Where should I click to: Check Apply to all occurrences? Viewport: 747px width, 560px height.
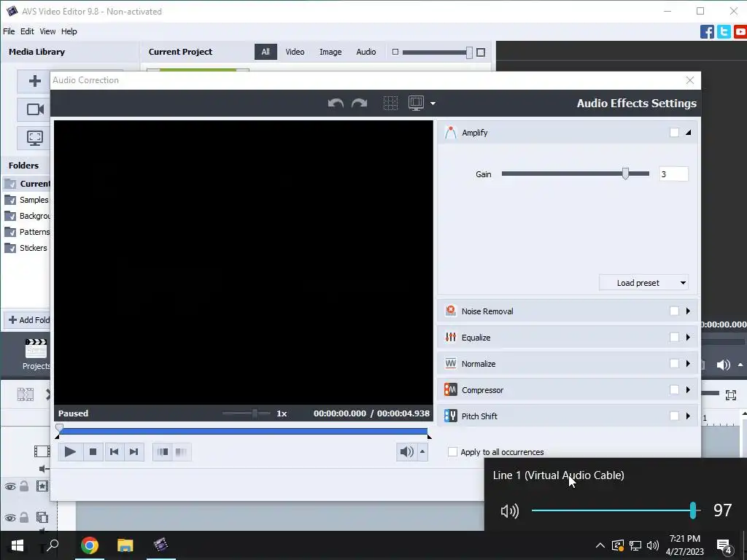[452, 452]
